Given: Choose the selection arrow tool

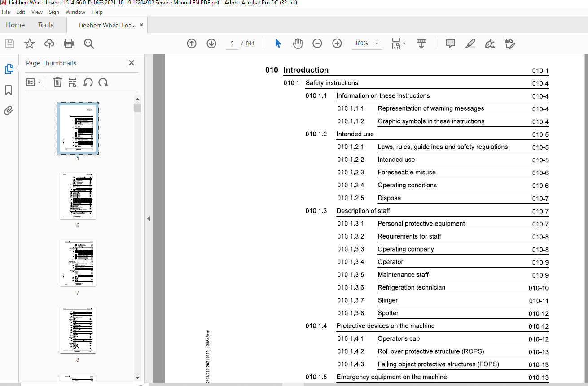Looking at the screenshot, I should (278, 43).
